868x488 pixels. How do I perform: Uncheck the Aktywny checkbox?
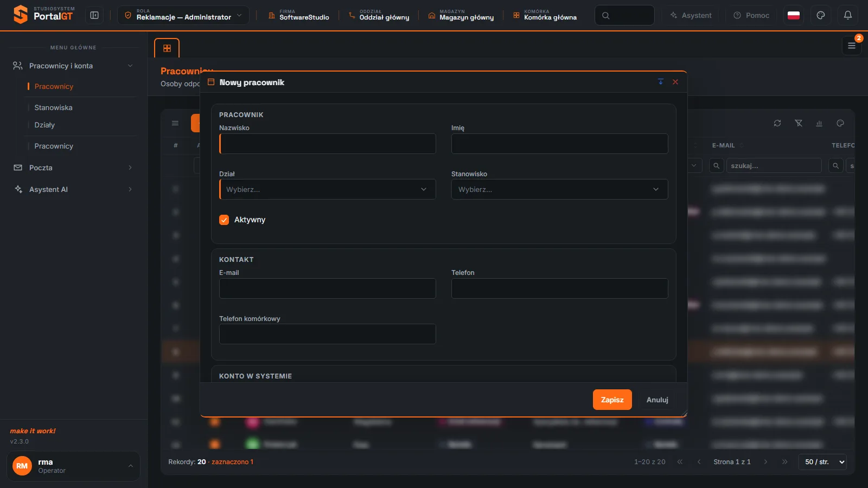pyautogui.click(x=224, y=220)
